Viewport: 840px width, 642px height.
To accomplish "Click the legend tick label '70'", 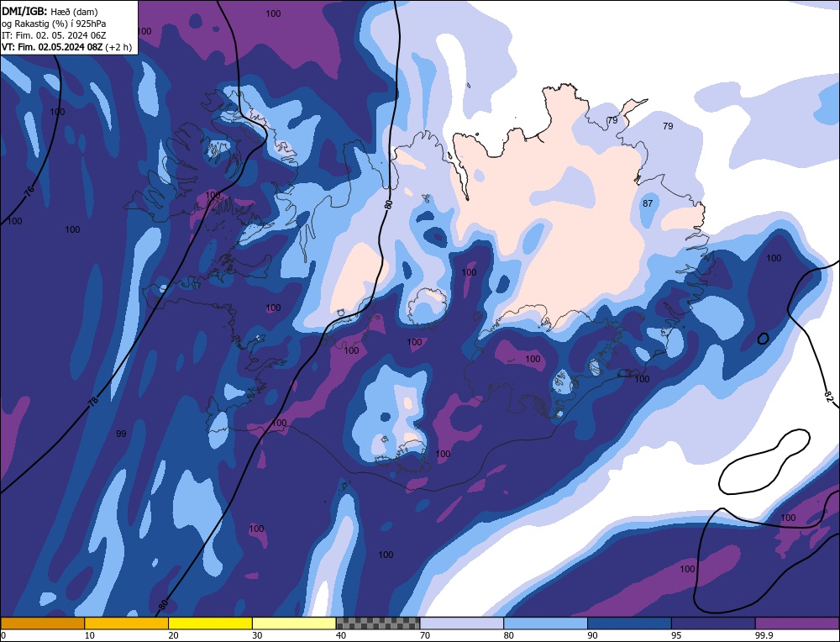I will point(425,636).
